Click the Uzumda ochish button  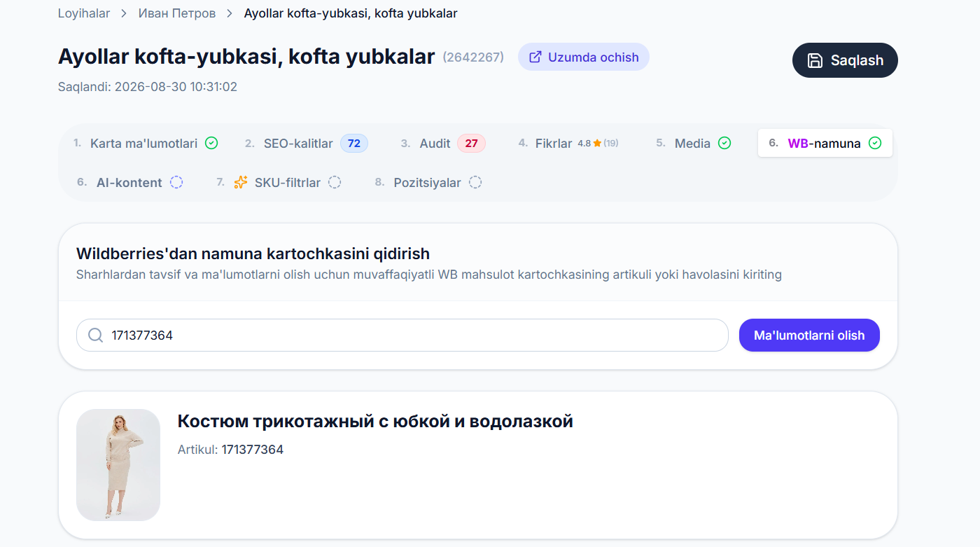[584, 57]
